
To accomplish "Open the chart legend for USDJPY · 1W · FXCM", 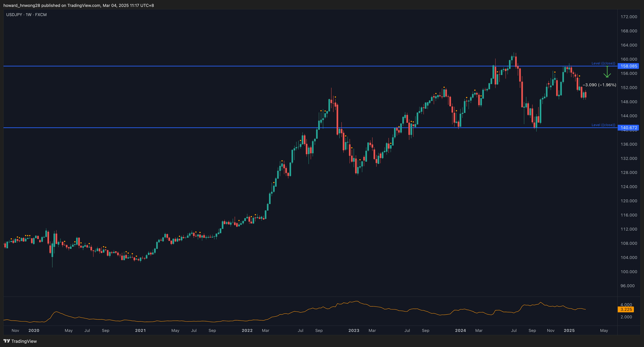I will coord(26,15).
